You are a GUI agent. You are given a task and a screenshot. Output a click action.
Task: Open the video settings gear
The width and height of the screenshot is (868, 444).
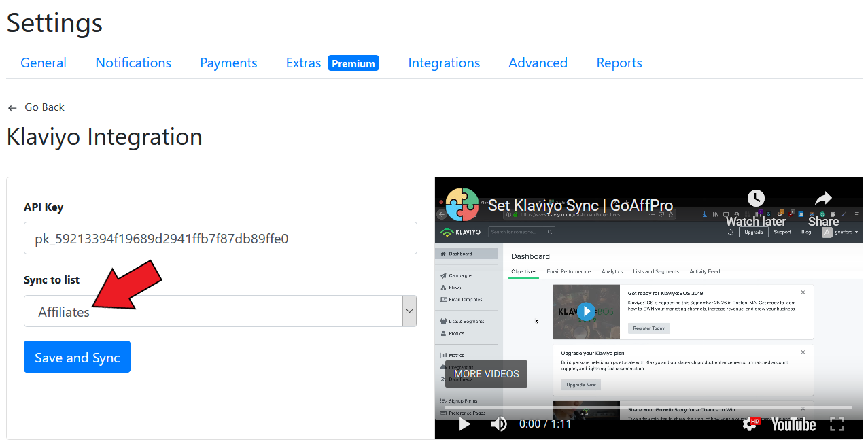pyautogui.click(x=750, y=424)
